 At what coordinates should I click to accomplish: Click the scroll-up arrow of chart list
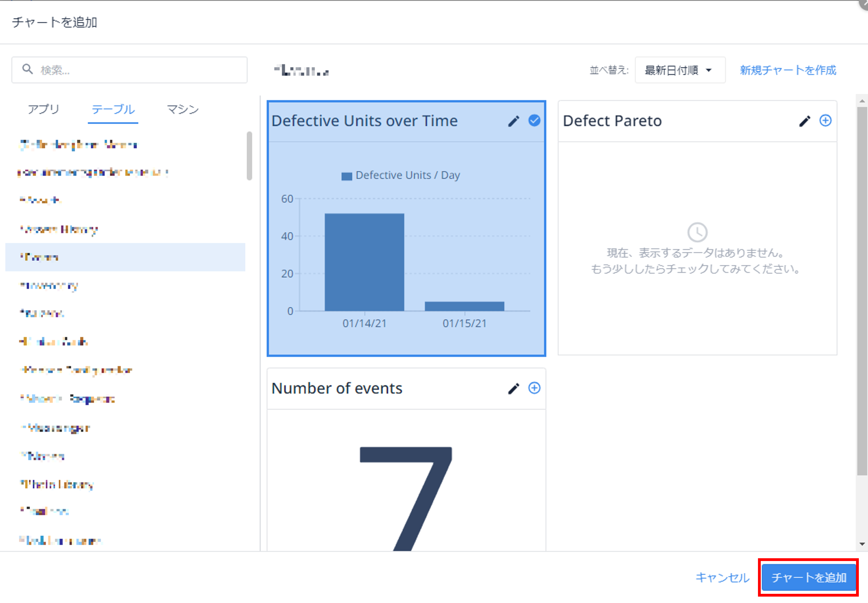862,101
